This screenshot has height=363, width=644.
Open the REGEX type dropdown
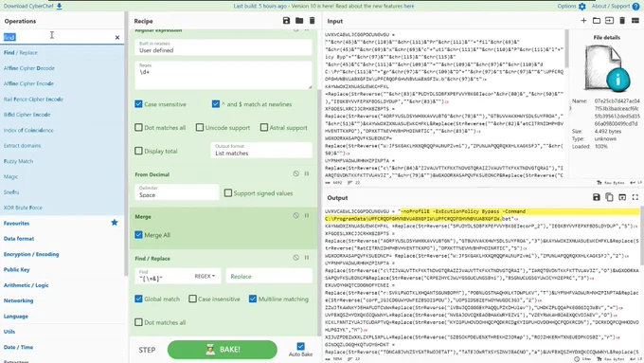tap(205, 276)
